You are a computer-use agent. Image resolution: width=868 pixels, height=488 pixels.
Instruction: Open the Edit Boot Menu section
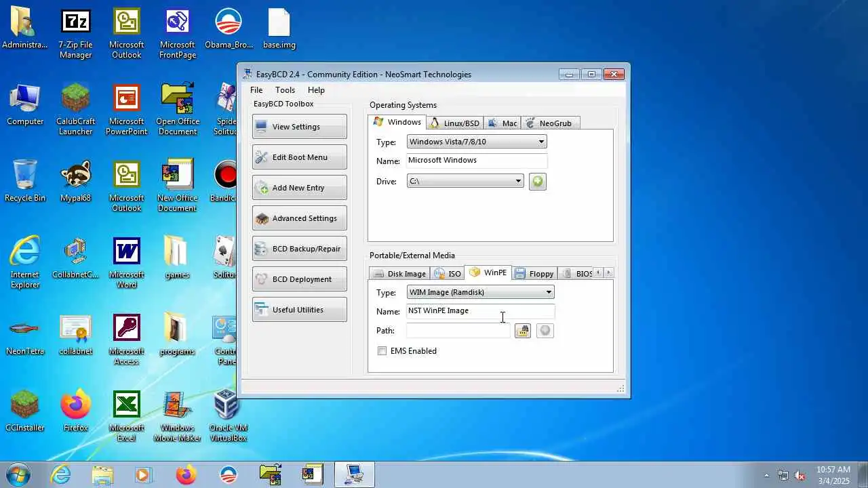click(x=299, y=157)
